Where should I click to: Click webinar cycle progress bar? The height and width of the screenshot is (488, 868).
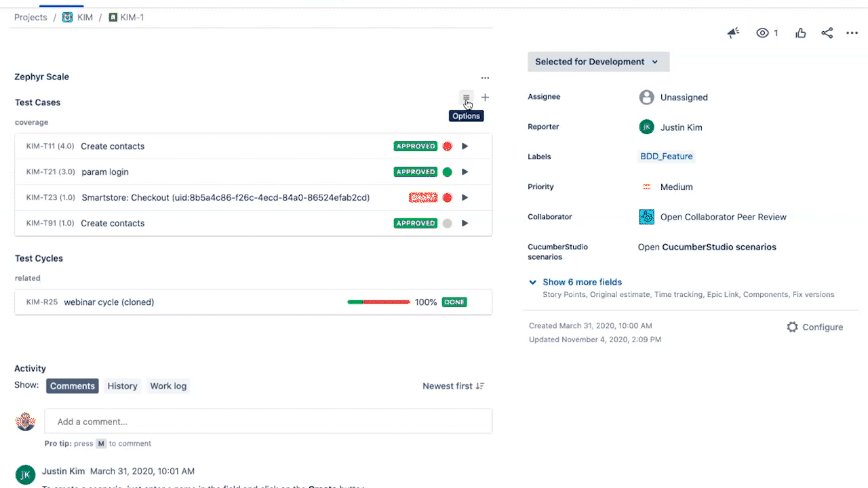378,302
